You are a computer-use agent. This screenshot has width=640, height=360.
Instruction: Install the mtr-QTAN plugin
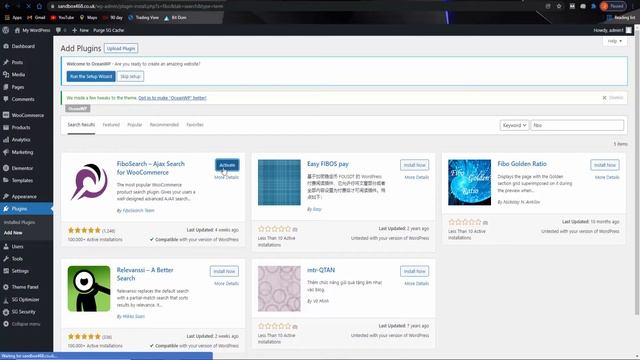(x=414, y=271)
